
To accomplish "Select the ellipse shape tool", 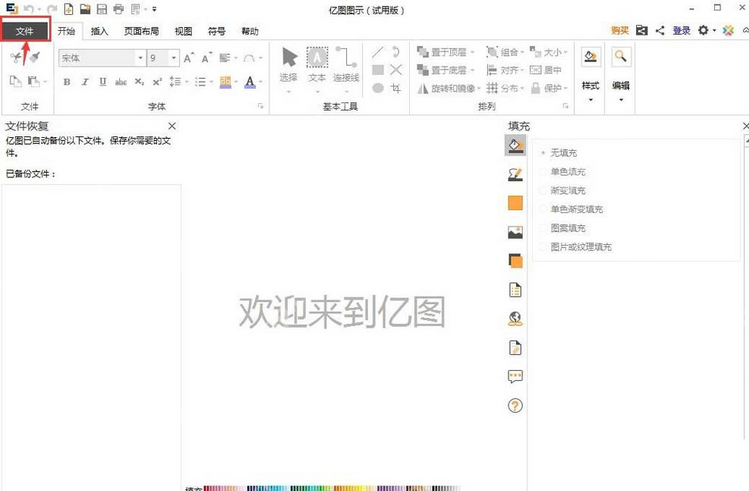I will (378, 88).
